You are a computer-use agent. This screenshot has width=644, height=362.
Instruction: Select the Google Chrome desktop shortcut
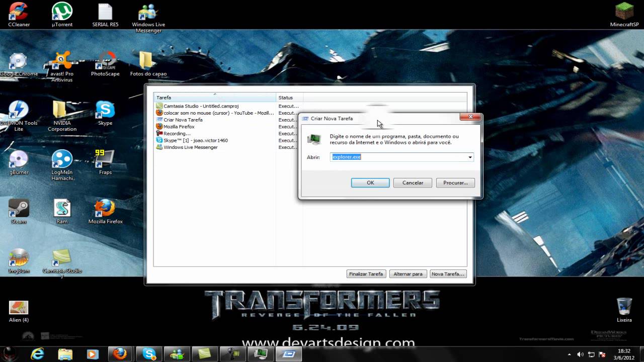tap(19, 64)
